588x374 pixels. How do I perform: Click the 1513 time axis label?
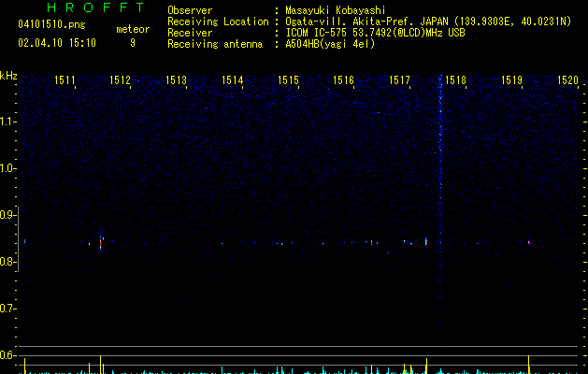click(176, 80)
